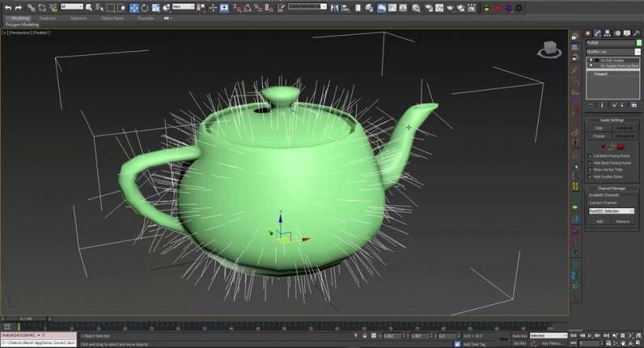Toggle Show Vertex Ticks checkbox

tap(590, 169)
